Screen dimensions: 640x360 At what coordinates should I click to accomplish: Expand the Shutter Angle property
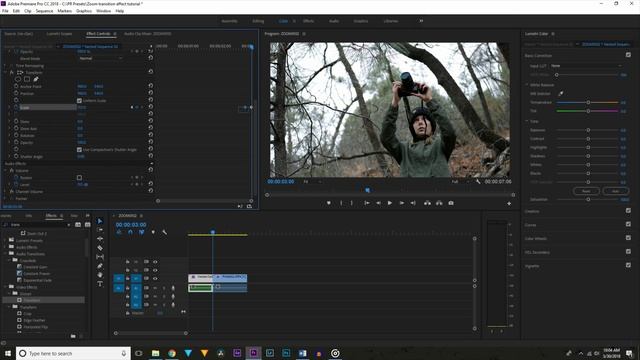tap(9, 156)
